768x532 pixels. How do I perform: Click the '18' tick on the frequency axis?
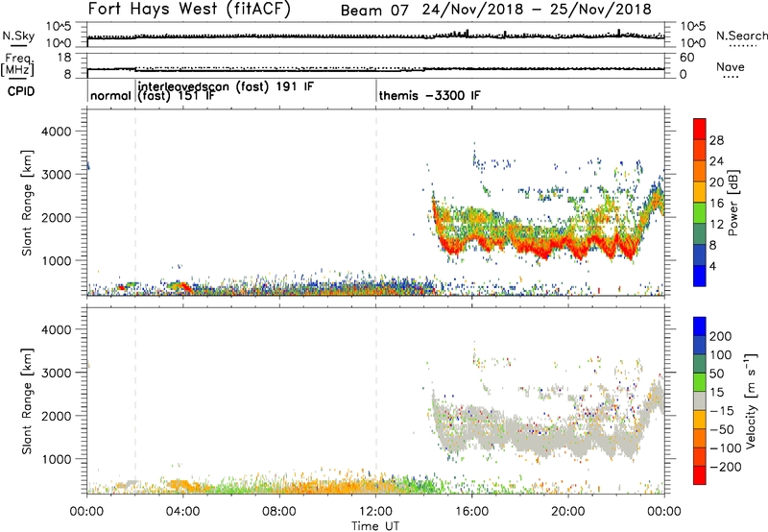[64, 58]
